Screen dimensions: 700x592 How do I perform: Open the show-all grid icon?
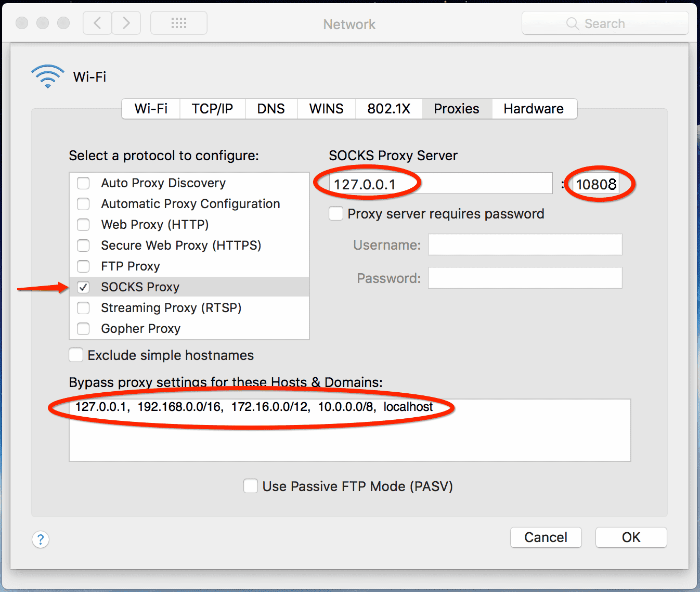[179, 23]
